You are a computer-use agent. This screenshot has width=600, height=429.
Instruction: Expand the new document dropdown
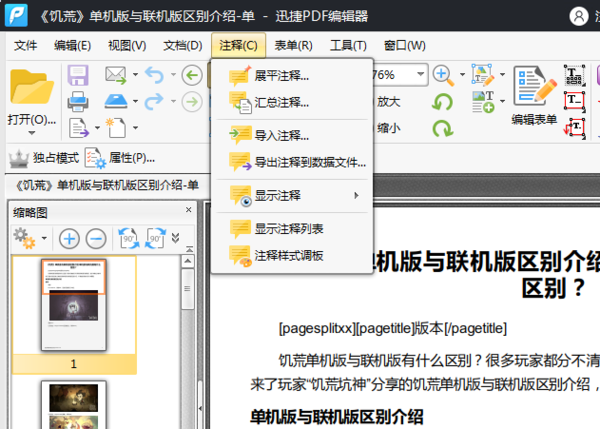[x=135, y=128]
